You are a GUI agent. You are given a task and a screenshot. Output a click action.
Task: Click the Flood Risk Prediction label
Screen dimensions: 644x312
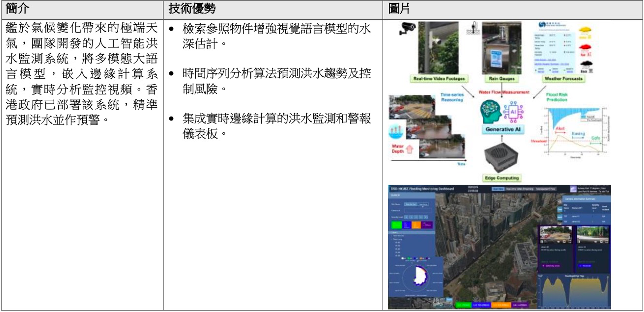(557, 97)
